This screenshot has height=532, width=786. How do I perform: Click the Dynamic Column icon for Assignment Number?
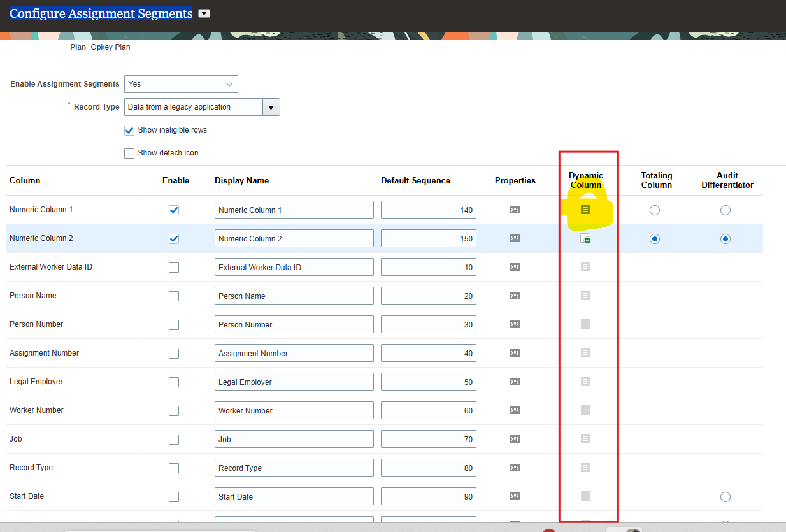[x=586, y=352]
